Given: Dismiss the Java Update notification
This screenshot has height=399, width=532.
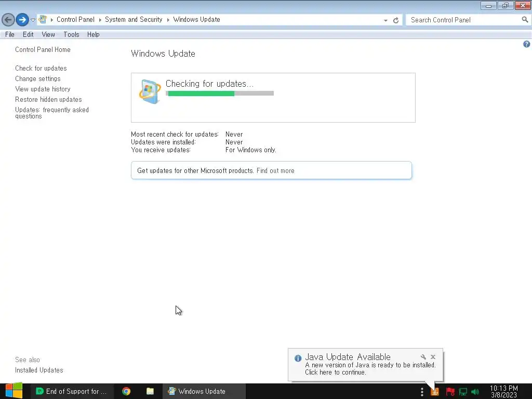Looking at the screenshot, I should (433, 357).
